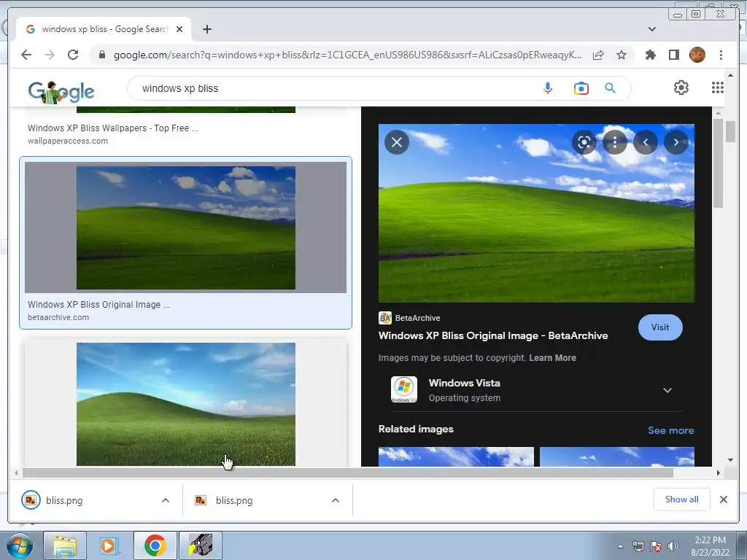Share this page icon in address bar

pos(598,55)
